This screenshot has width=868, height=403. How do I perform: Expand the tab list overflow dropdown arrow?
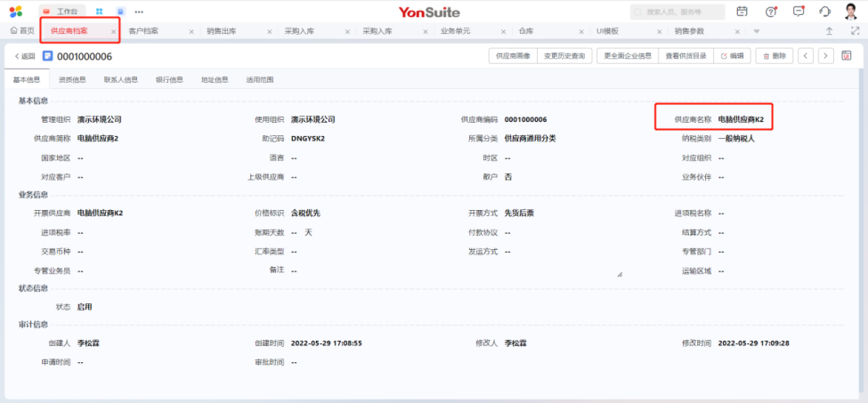[757, 31]
